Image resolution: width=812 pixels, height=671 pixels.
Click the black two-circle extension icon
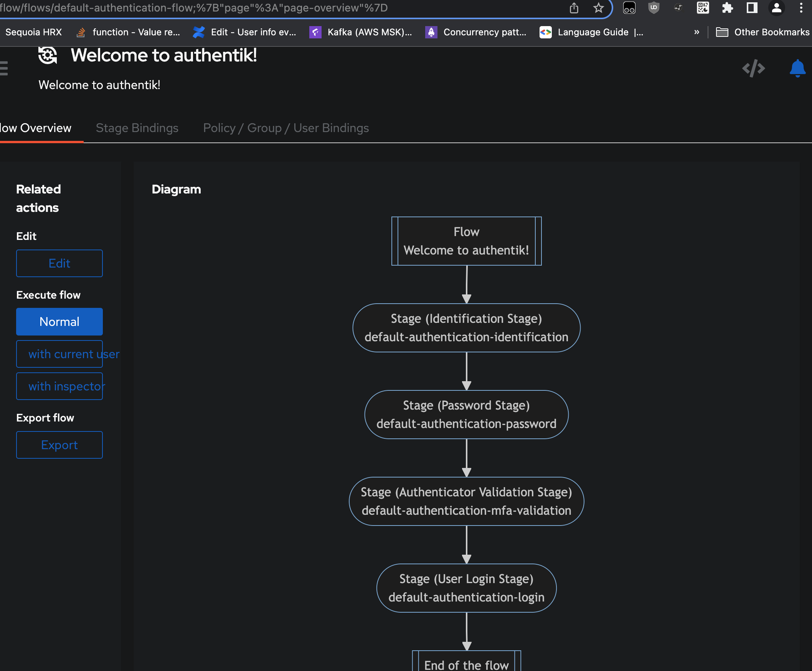[x=629, y=8]
